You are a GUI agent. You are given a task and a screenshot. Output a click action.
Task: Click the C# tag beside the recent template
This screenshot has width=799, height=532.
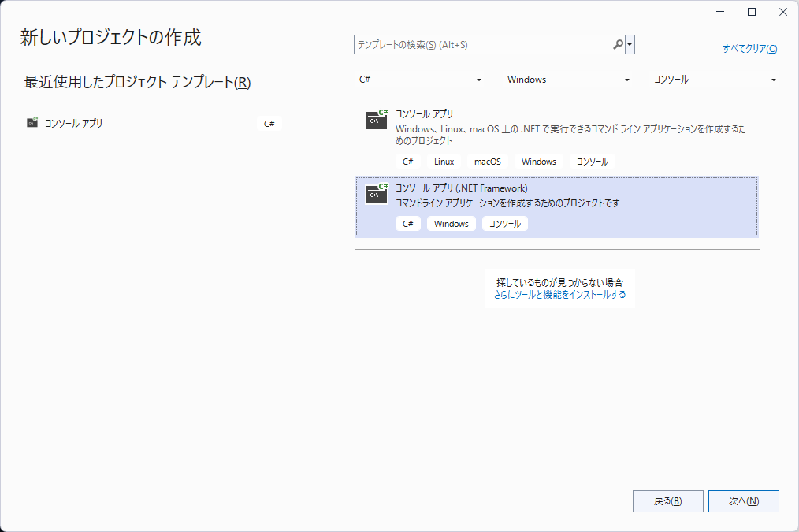coord(269,124)
